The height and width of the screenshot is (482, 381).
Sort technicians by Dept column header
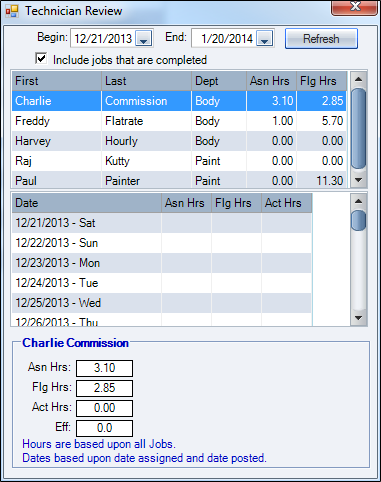pos(219,81)
